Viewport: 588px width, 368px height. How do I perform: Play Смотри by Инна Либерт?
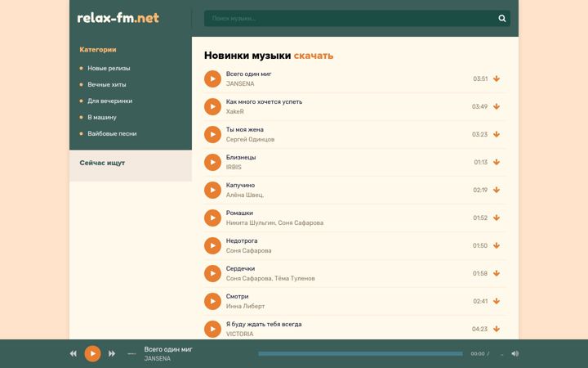(x=212, y=301)
